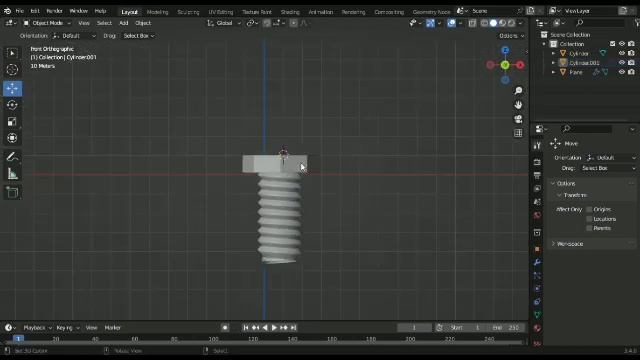The width and height of the screenshot is (640, 360).
Task: Select the Transform tool
Action: [x=12, y=138]
